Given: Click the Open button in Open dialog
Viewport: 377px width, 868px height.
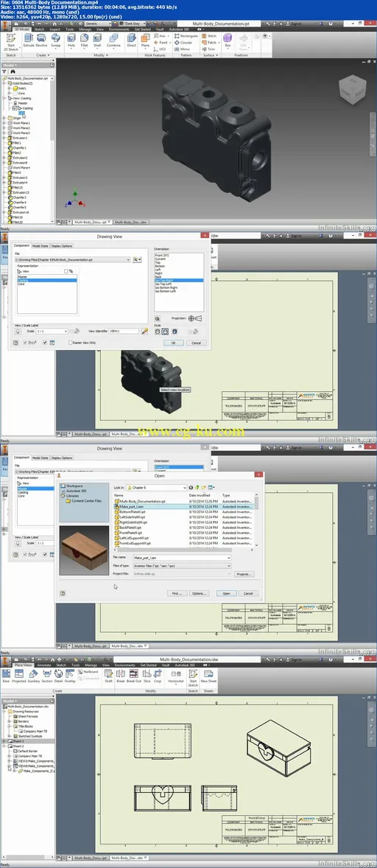Looking at the screenshot, I should (227, 593).
